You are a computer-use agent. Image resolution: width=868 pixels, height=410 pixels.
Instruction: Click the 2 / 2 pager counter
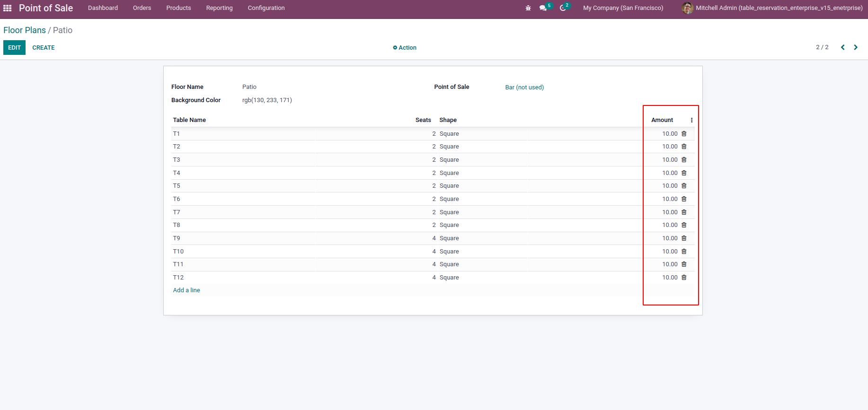click(822, 47)
